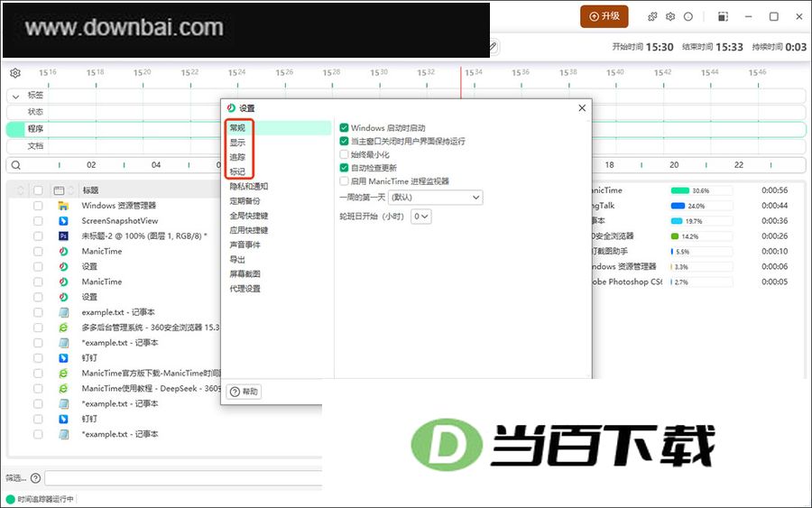Click the red current-time marker on timeline

pos(460,82)
